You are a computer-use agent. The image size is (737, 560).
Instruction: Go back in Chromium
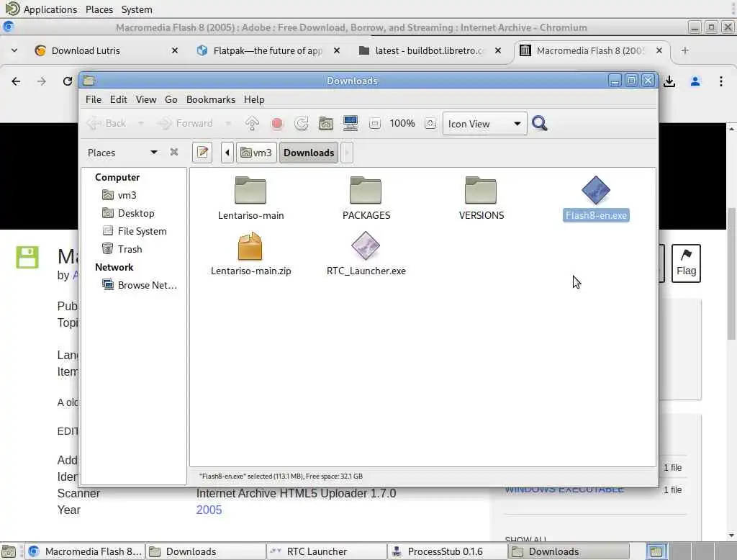point(16,81)
